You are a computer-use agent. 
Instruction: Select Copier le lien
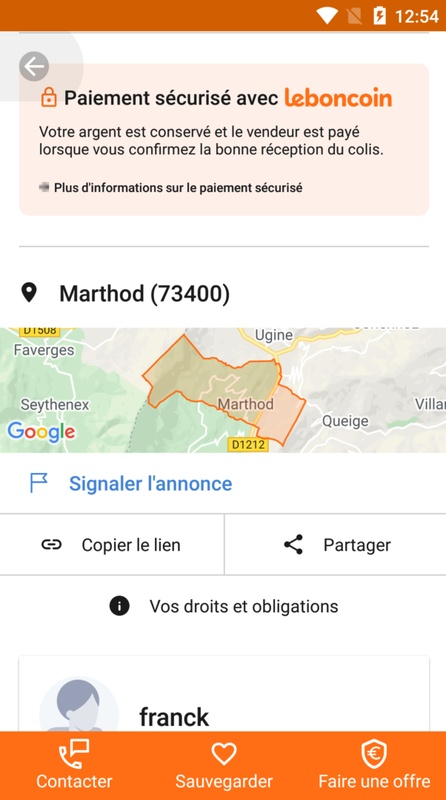tap(112, 544)
